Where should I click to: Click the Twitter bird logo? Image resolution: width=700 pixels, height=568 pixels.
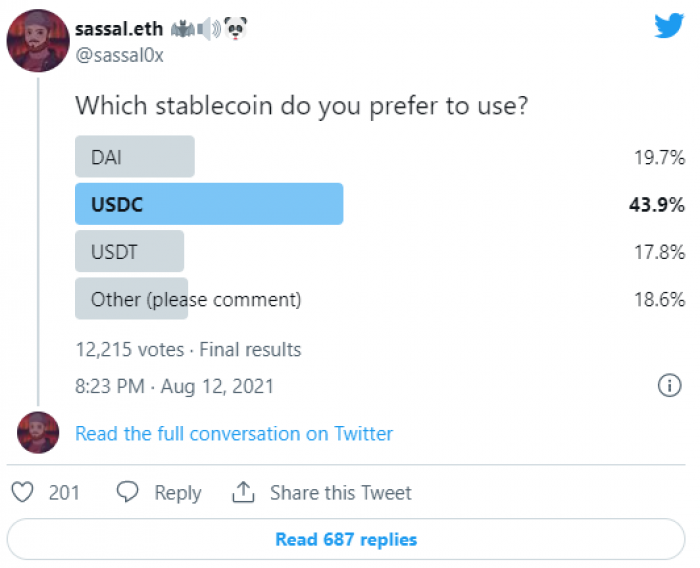click(669, 26)
